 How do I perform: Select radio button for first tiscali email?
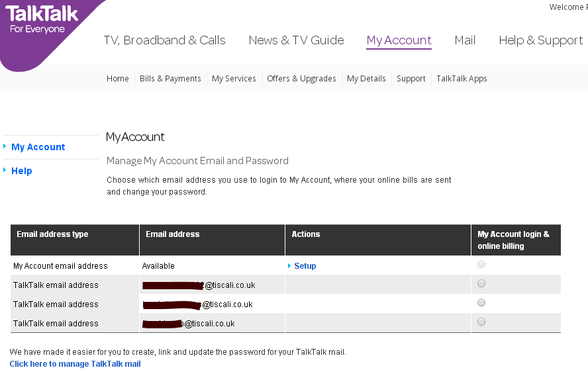[481, 283]
